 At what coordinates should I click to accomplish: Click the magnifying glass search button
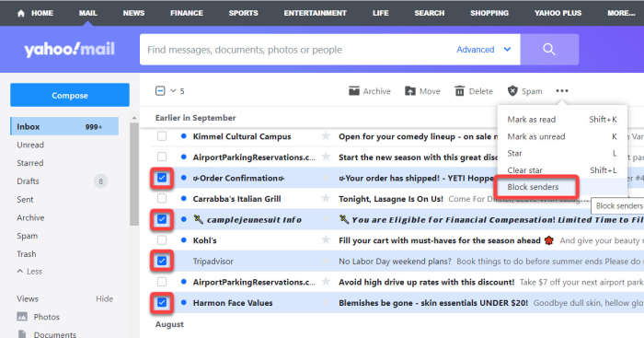[549, 50]
